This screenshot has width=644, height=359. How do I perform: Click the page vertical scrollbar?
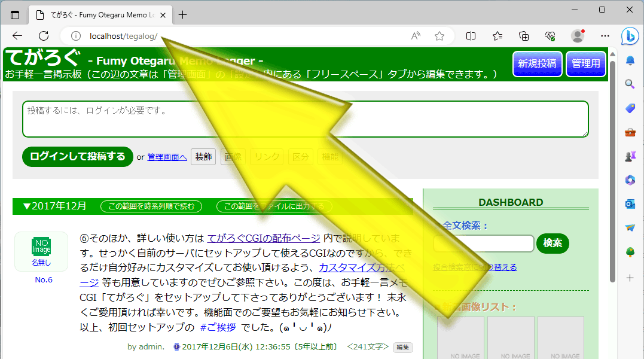612,172
